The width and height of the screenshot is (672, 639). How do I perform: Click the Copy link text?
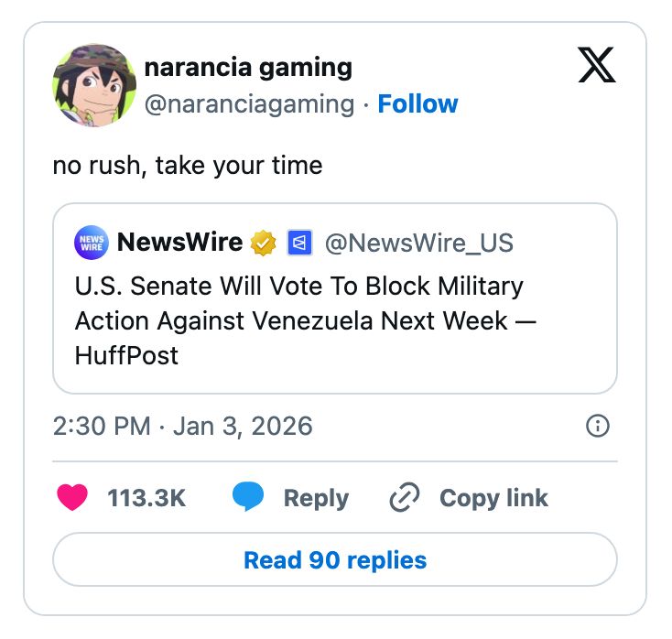point(493,498)
